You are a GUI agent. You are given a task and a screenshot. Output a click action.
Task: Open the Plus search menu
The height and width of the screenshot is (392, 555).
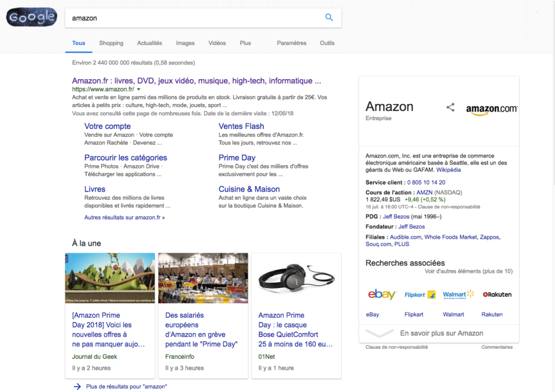coord(245,43)
